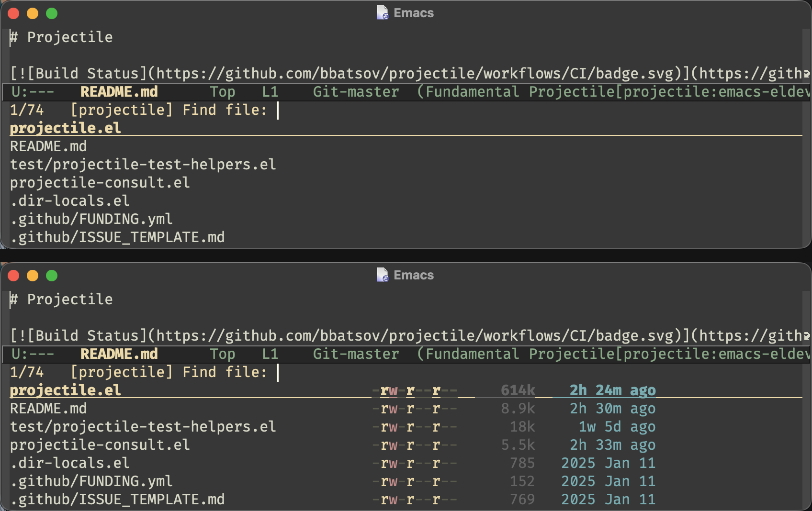
Task: Choose projectile-consult.el in top window
Action: coord(100,182)
